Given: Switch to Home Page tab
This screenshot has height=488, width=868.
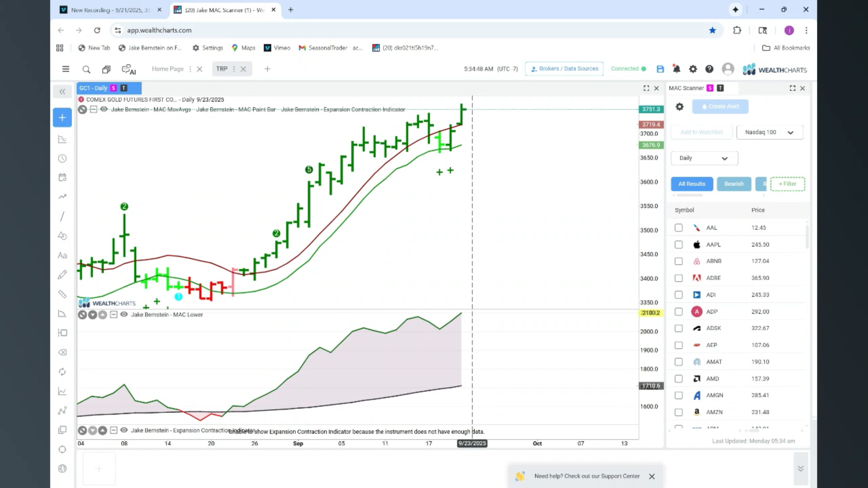Looking at the screenshot, I should (x=168, y=69).
